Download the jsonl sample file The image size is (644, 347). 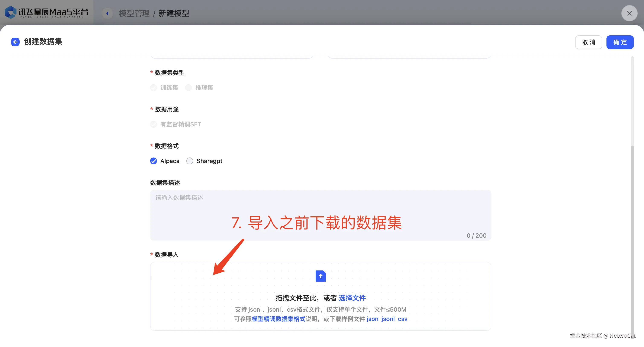pyautogui.click(x=388, y=319)
